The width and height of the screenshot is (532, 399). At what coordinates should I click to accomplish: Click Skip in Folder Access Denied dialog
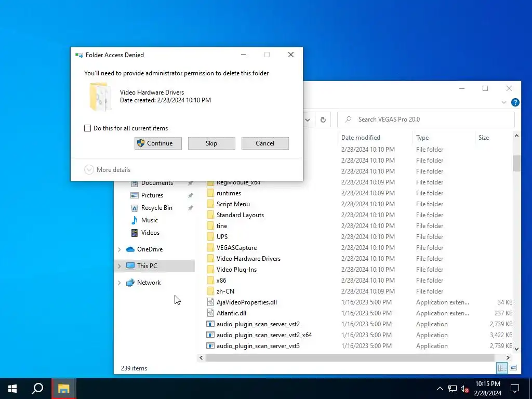[x=211, y=143]
